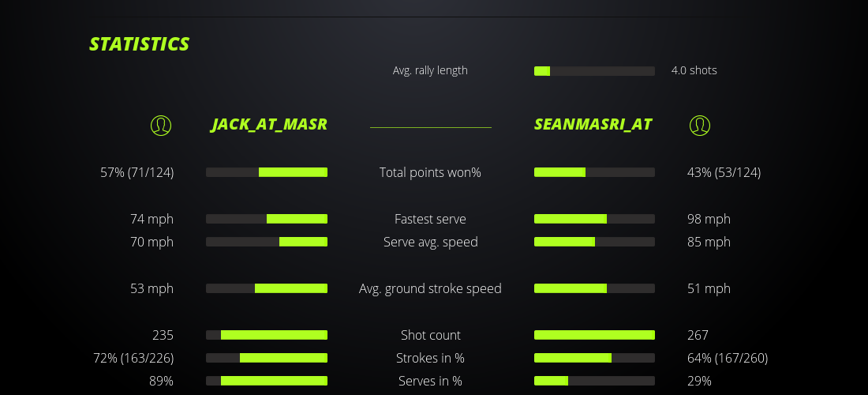Click SEANMASRI_AT's Serves in % bar
The width and height of the screenshot is (868, 395).
click(x=594, y=381)
